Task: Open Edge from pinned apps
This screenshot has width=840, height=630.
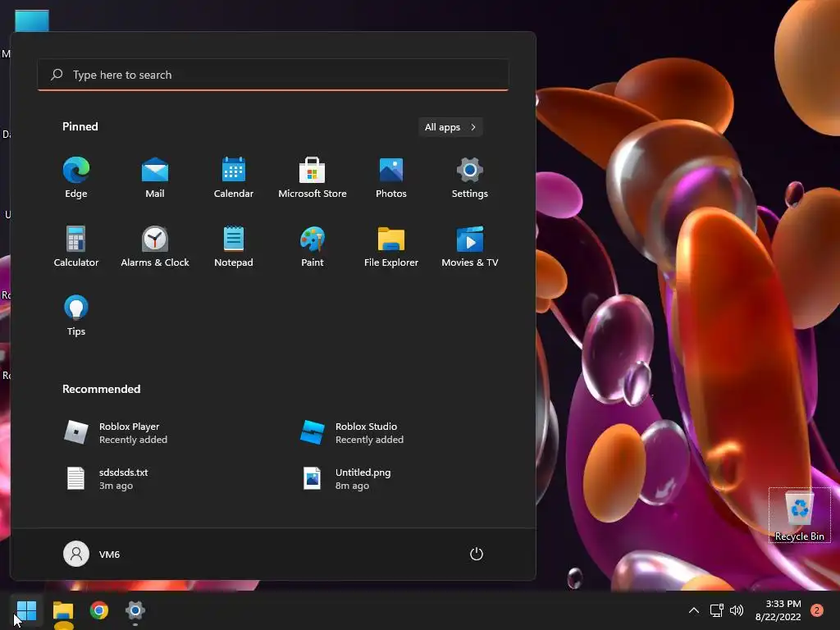Action: [x=76, y=178]
